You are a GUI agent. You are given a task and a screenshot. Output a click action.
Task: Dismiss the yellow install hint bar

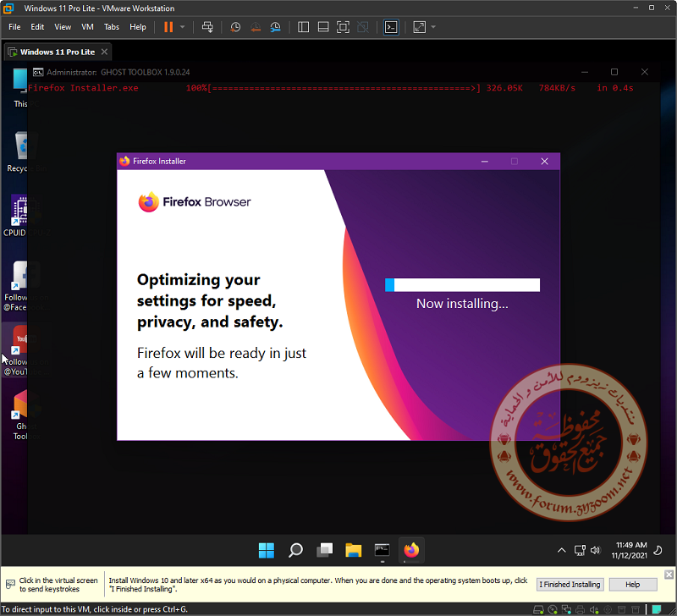click(x=669, y=575)
